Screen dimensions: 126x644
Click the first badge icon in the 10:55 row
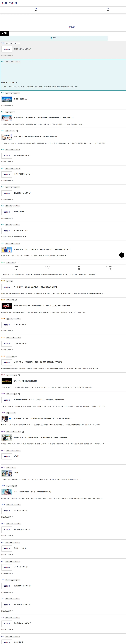click(x=16, y=263)
